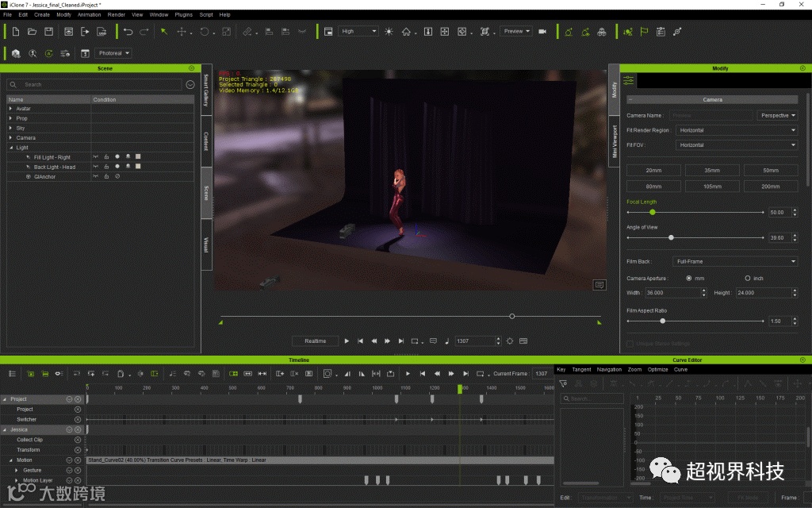Screen dimensions: 812x508
Task: Expand the Avatar tree item
Action: 11,109
